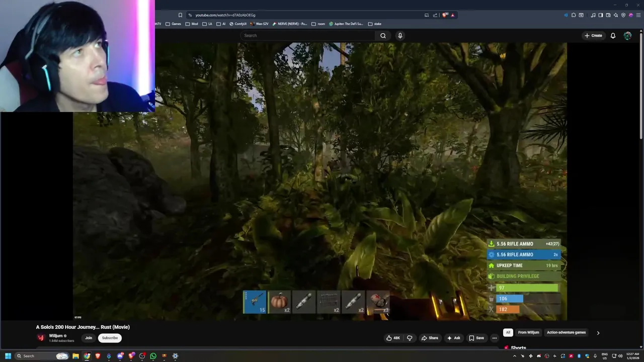The width and height of the screenshot is (644, 362).
Task: Open the Willjum channel name link
Action: 56,336
